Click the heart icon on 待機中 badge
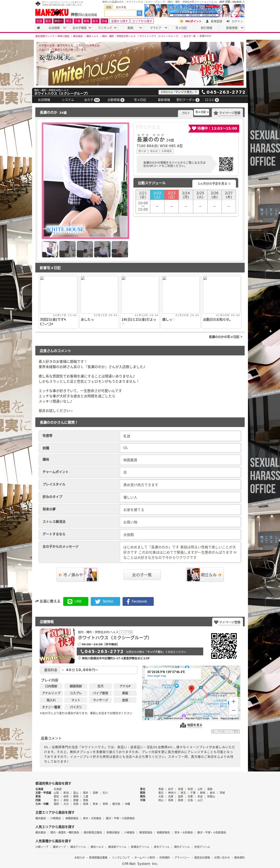280x868 pixels. coord(194,128)
